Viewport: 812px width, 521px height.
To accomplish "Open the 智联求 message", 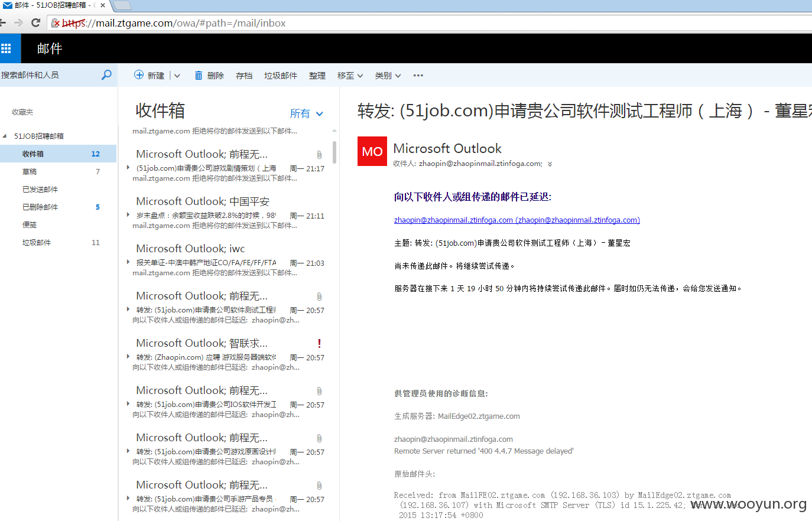I will pos(228,354).
